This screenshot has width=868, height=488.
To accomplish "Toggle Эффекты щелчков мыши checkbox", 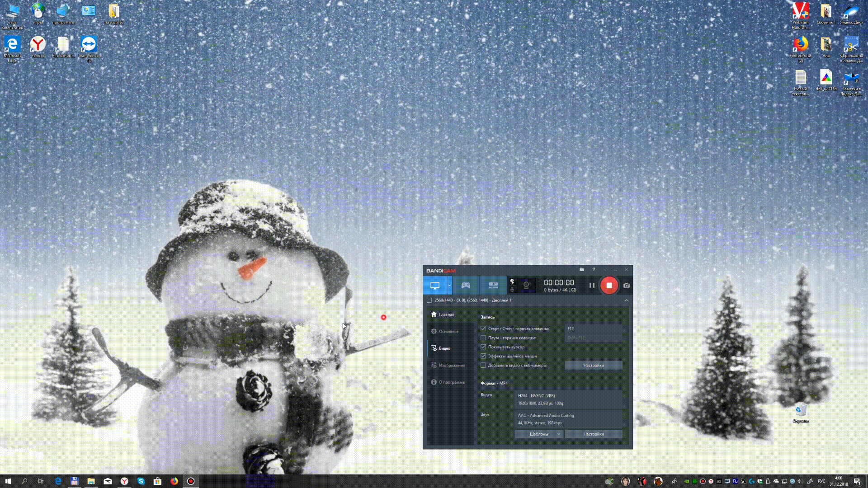I will coord(483,356).
